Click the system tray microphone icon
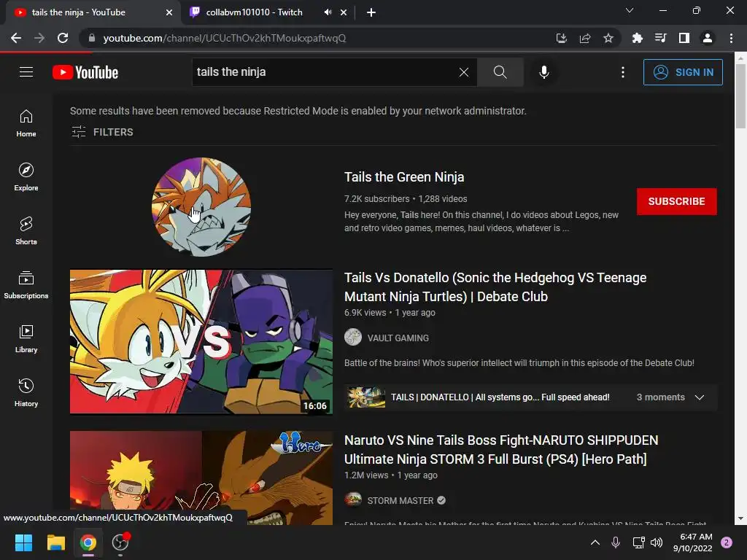This screenshot has height=560, width=747. click(x=616, y=542)
